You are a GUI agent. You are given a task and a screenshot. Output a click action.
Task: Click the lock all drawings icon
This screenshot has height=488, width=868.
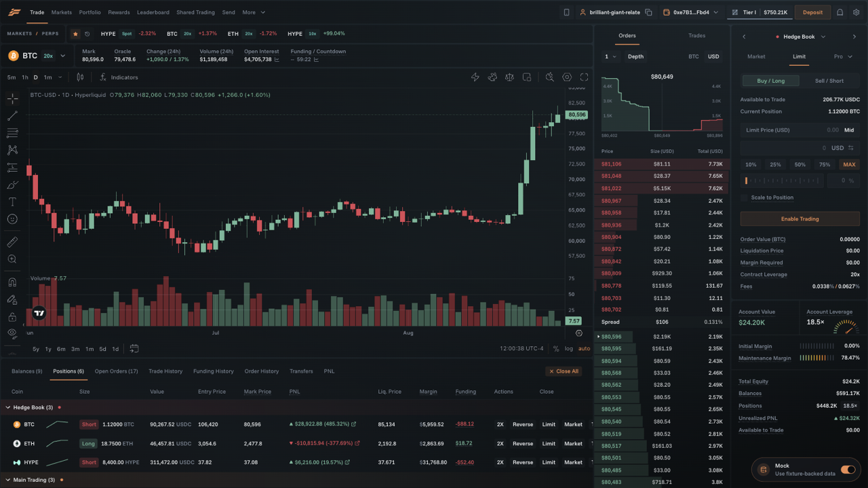click(x=12, y=317)
